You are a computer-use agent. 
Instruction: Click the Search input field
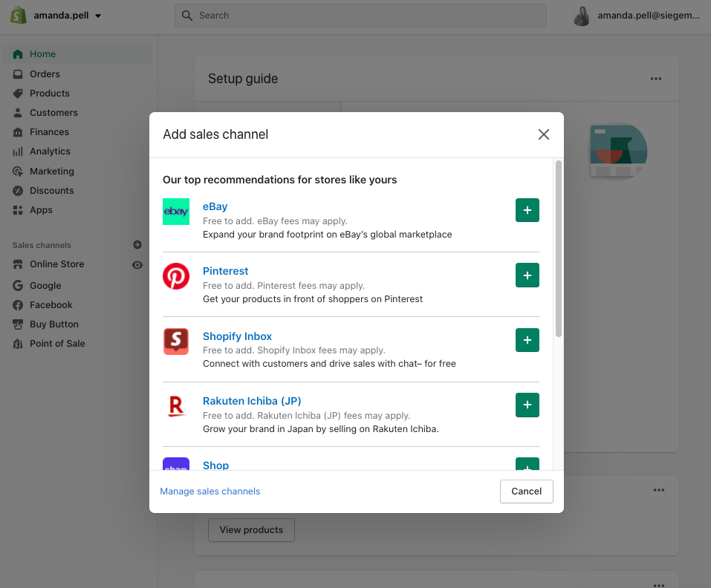pyautogui.click(x=360, y=16)
